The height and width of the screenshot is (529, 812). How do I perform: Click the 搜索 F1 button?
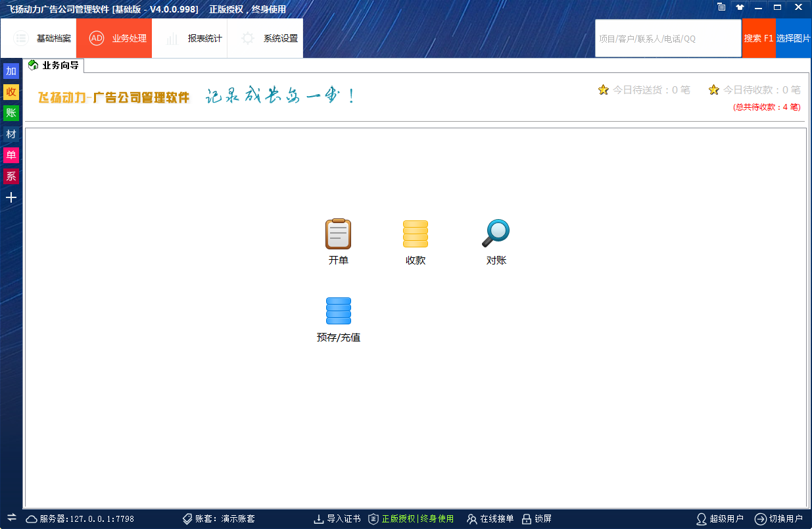[759, 38]
